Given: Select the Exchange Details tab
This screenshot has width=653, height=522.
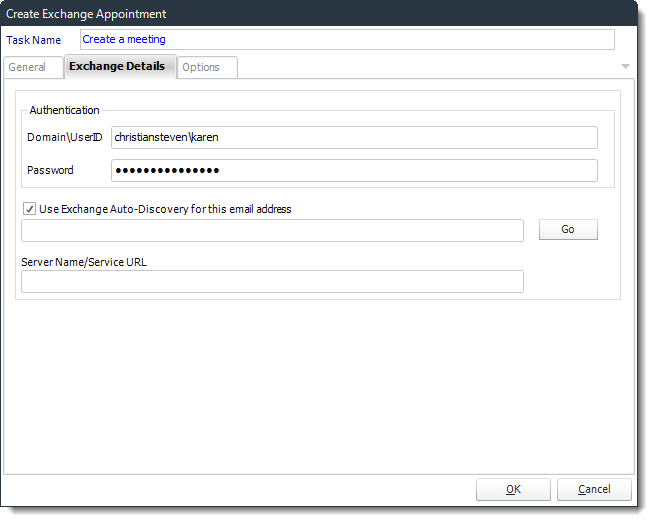Looking at the screenshot, I should pyautogui.click(x=120, y=66).
